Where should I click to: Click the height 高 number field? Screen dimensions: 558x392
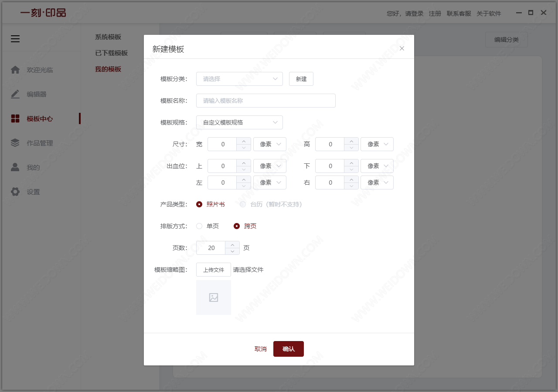click(330, 144)
